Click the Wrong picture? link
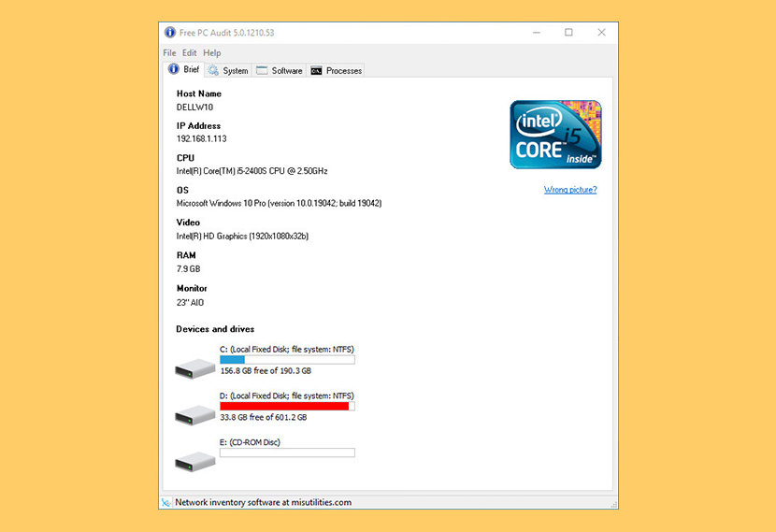This screenshot has width=776, height=532. tap(570, 190)
